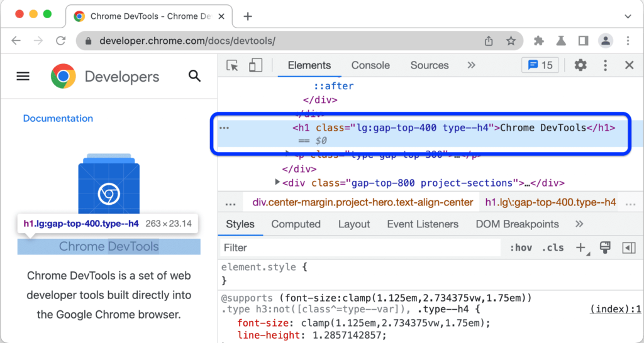Open the site search magnifier
The width and height of the screenshot is (644, 343).
(194, 76)
